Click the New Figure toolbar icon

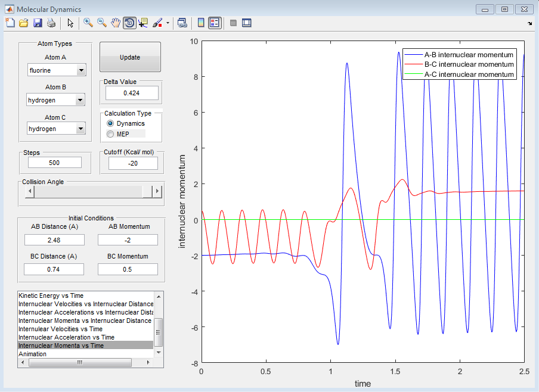(x=10, y=23)
